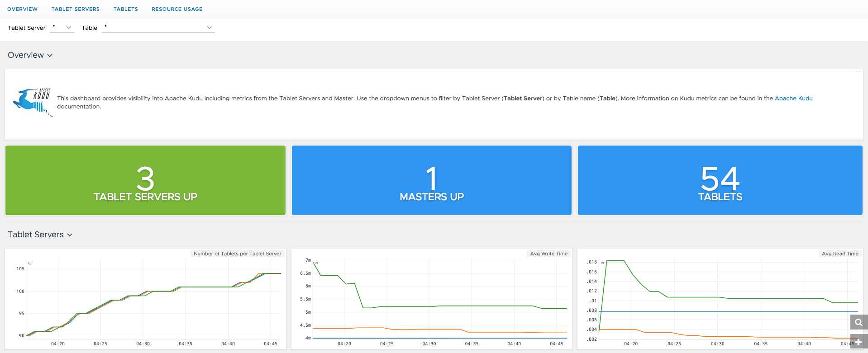
Task: Select the 54 Tablets tile
Action: click(x=720, y=180)
